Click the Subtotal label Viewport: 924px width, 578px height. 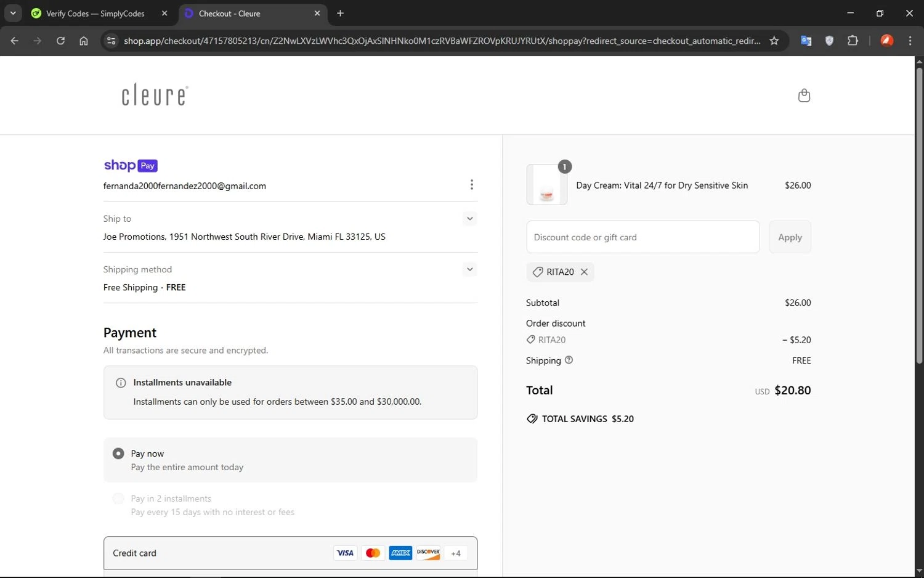click(x=543, y=303)
